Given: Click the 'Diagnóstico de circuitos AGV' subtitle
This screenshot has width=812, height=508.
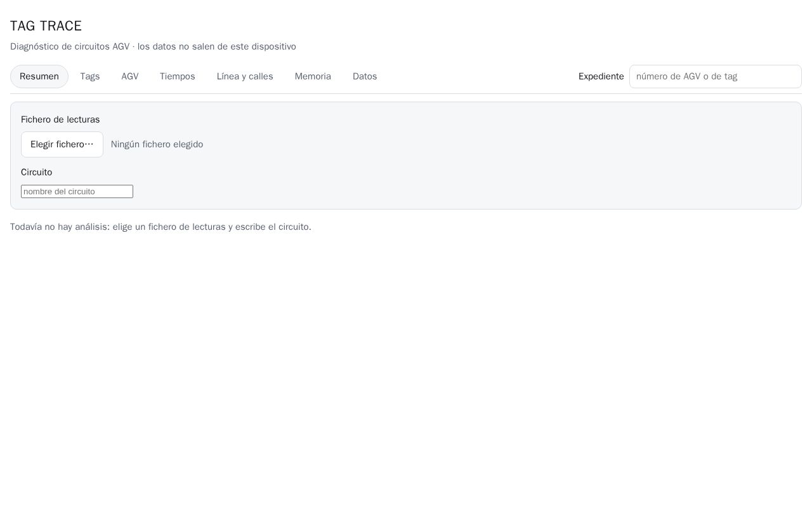Looking at the screenshot, I should 153,46.
